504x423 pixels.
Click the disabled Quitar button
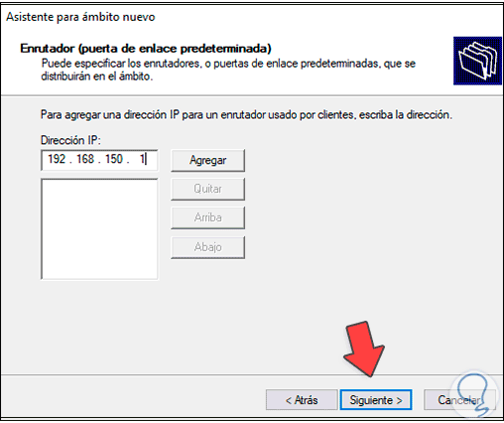coord(207,189)
